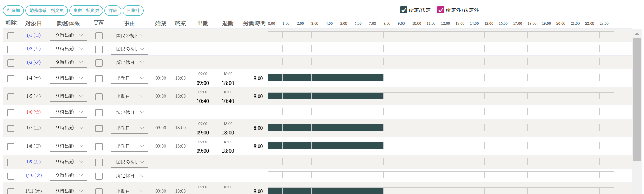644x194 pixels.
Task: Click 18:00 退勤 time for 1/7
Action: tap(228, 133)
